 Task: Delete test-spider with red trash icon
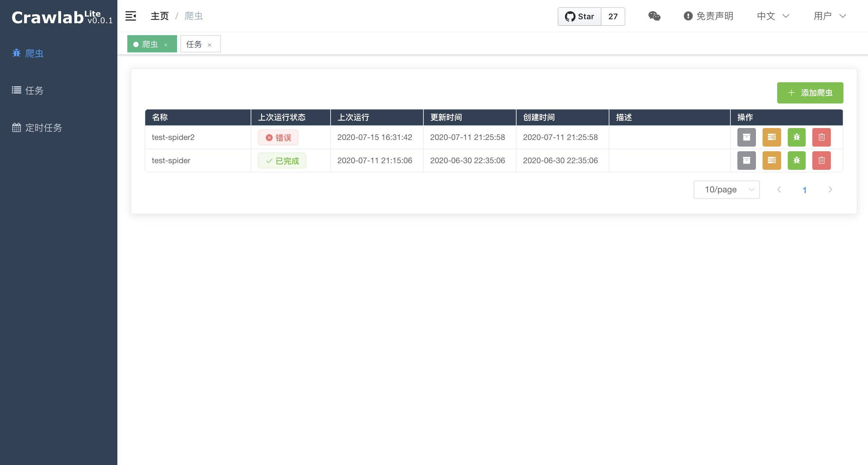(x=822, y=161)
